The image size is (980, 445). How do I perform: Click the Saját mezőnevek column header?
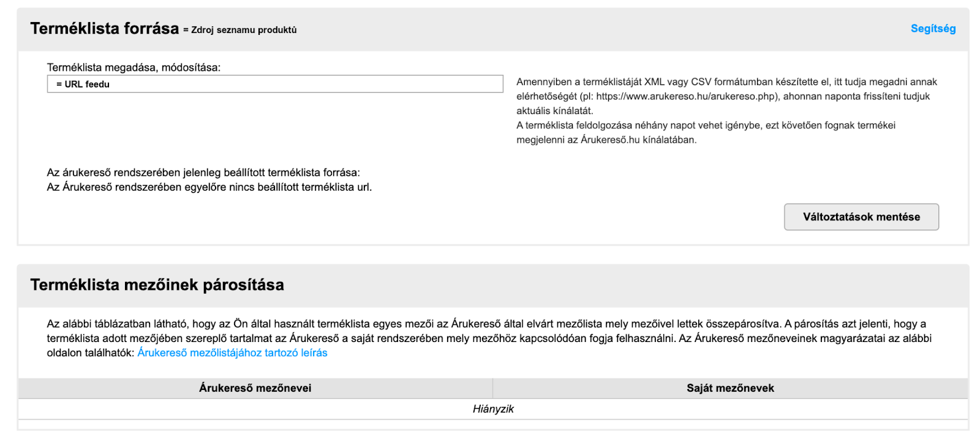[730, 388]
